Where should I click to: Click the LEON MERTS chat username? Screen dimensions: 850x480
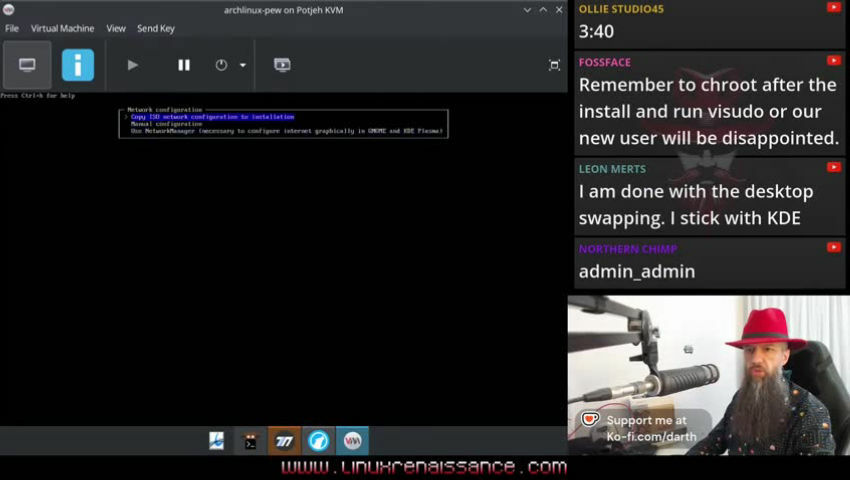[x=612, y=169]
